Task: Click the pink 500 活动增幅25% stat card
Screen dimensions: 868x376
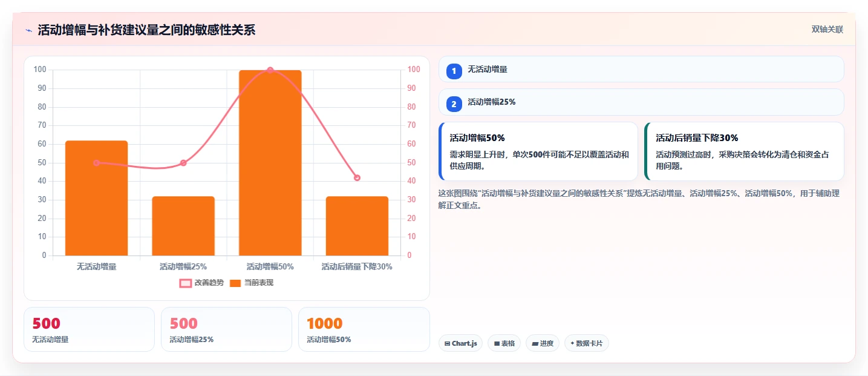Action: click(226, 329)
